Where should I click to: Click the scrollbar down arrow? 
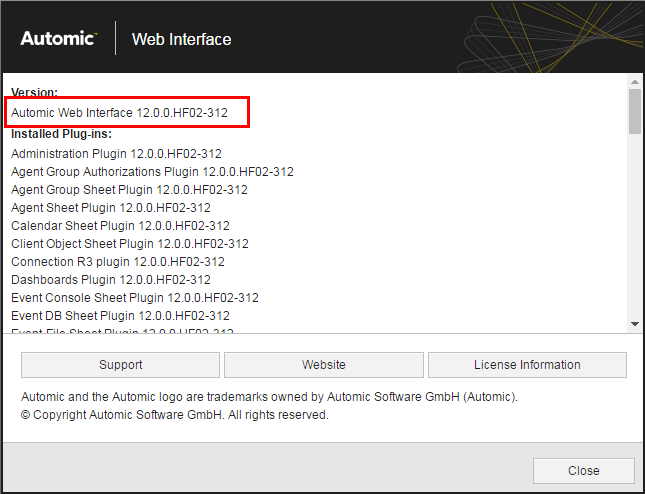pyautogui.click(x=635, y=324)
